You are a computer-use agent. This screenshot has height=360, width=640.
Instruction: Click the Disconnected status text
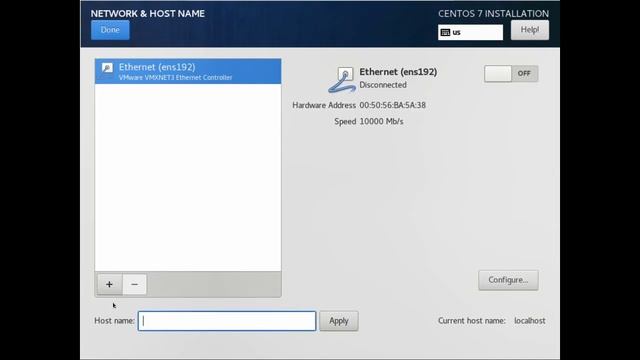(x=383, y=85)
